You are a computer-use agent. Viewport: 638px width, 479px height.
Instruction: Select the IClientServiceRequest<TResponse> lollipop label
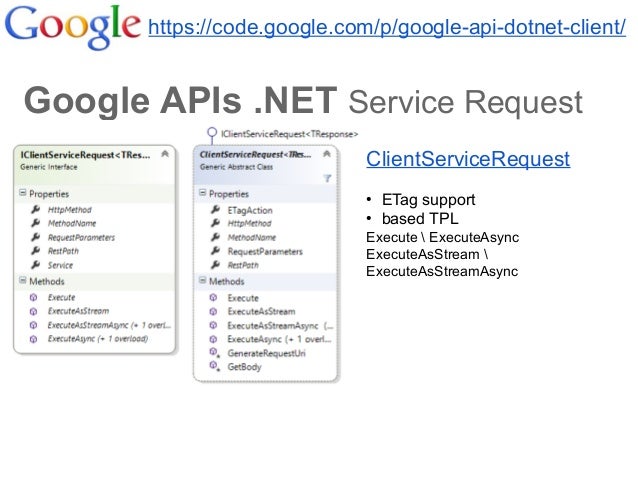point(289,134)
